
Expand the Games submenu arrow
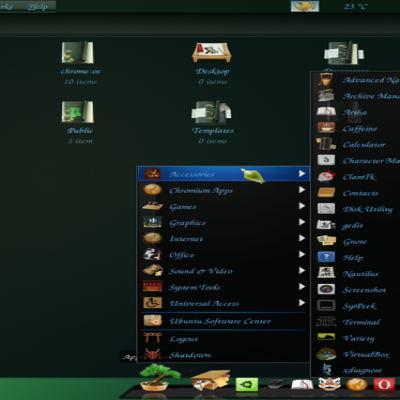pos(302,206)
